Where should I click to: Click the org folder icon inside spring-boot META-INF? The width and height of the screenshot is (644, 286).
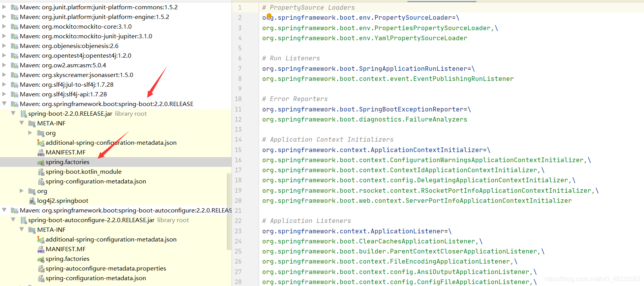41,133
